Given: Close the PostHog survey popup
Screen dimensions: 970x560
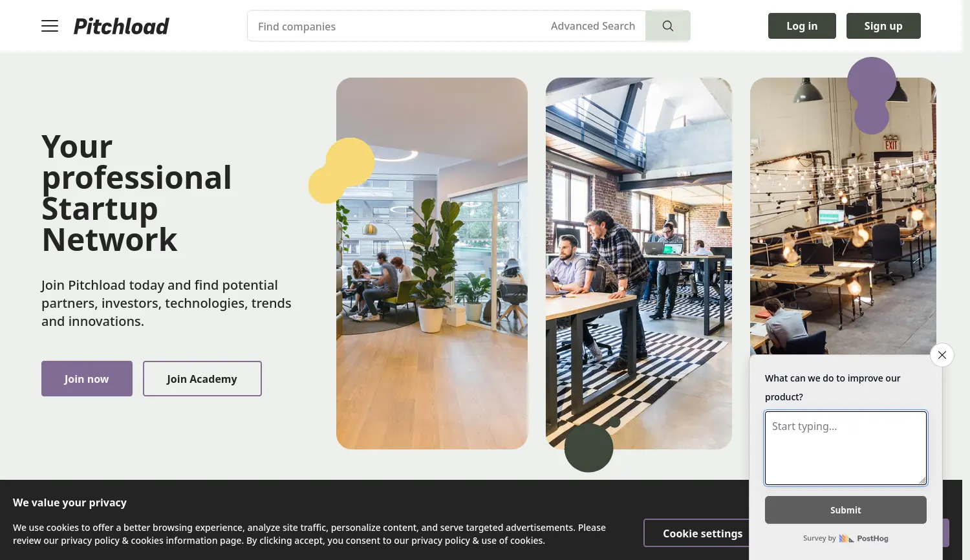Looking at the screenshot, I should coord(942,355).
